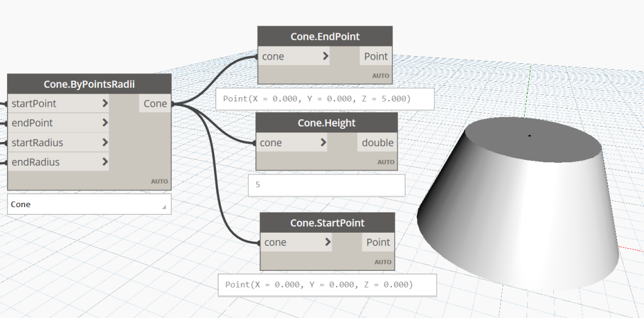
Task: Click cone input chevron on Cone.Height
Action: 323,143
